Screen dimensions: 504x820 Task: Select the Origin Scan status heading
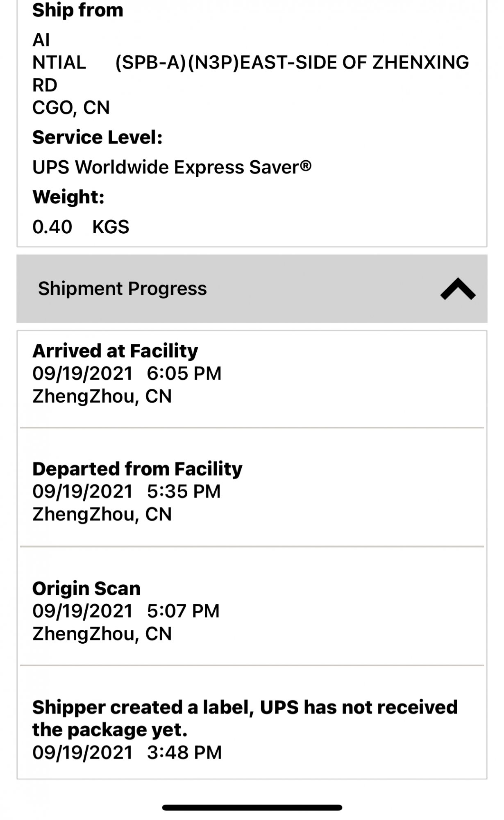pyautogui.click(x=86, y=589)
